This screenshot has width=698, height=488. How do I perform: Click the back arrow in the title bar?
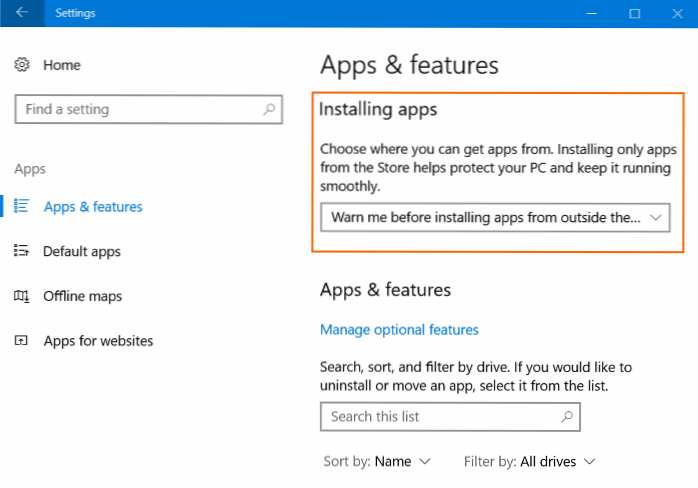click(x=22, y=14)
